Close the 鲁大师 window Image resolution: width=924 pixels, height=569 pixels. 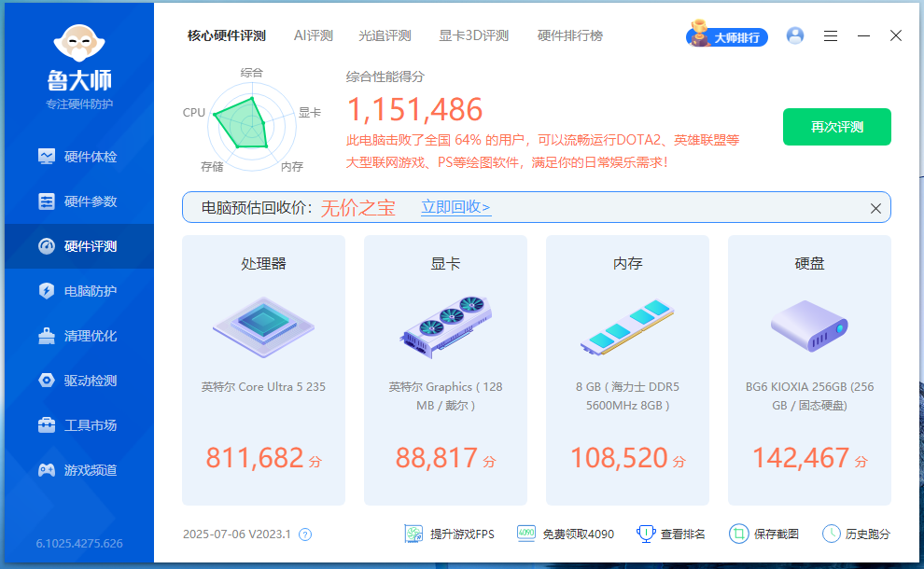(x=896, y=36)
